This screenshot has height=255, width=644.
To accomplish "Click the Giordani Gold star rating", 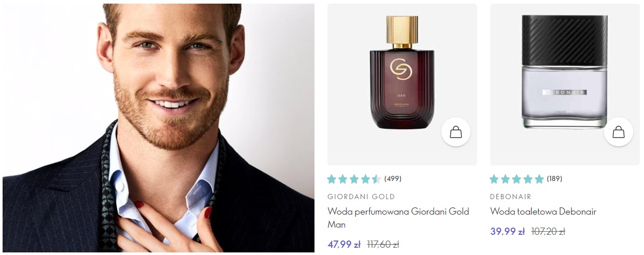I will pyautogui.click(x=354, y=179).
